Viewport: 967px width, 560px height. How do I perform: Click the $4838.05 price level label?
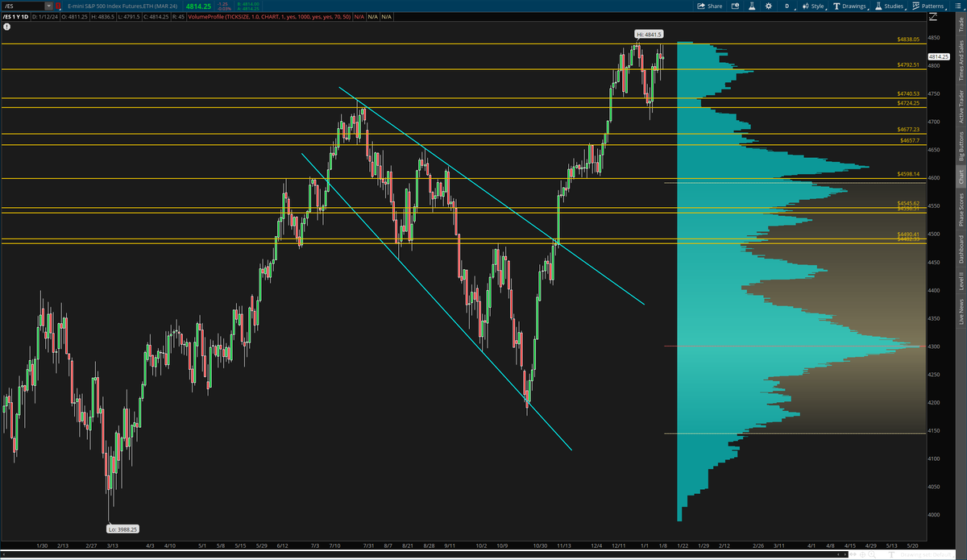point(908,39)
